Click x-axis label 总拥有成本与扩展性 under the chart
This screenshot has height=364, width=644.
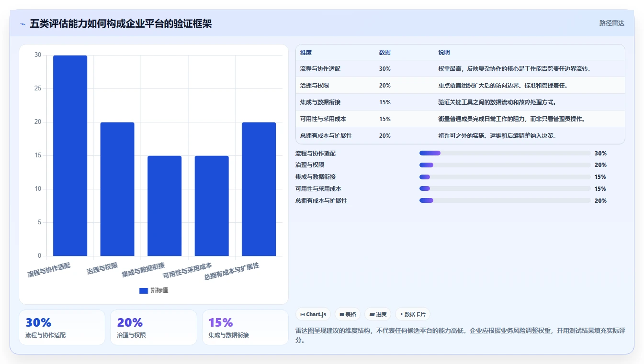point(232,271)
